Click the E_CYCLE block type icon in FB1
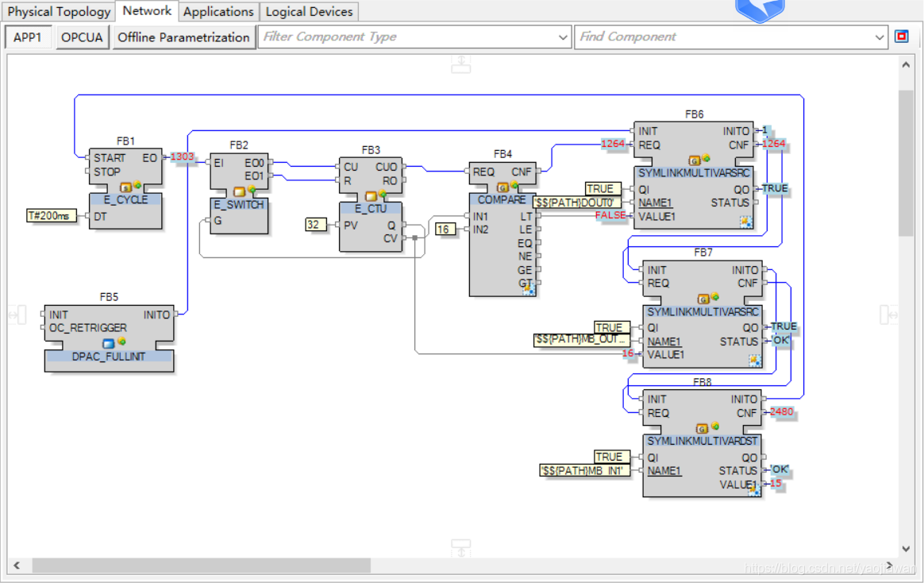The height and width of the screenshot is (583, 924). tap(125, 187)
